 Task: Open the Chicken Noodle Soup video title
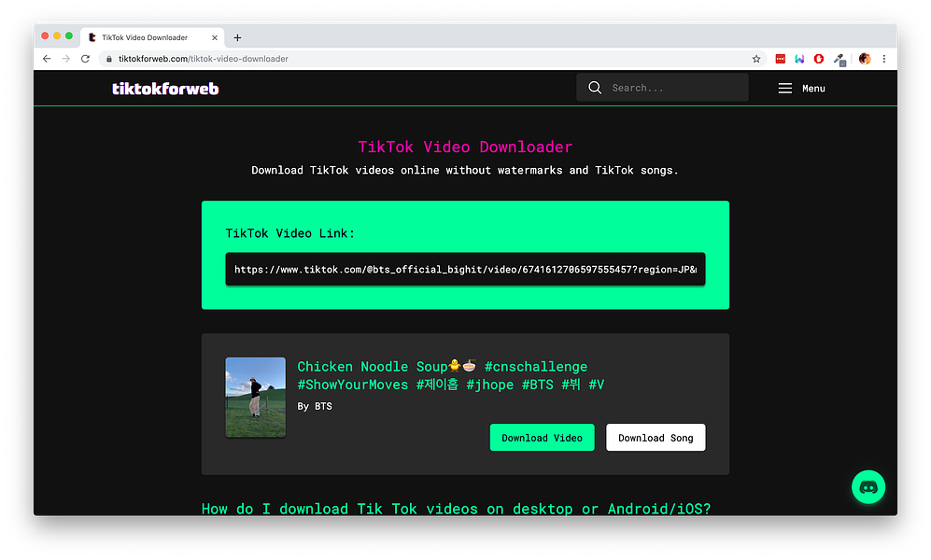tap(451, 375)
